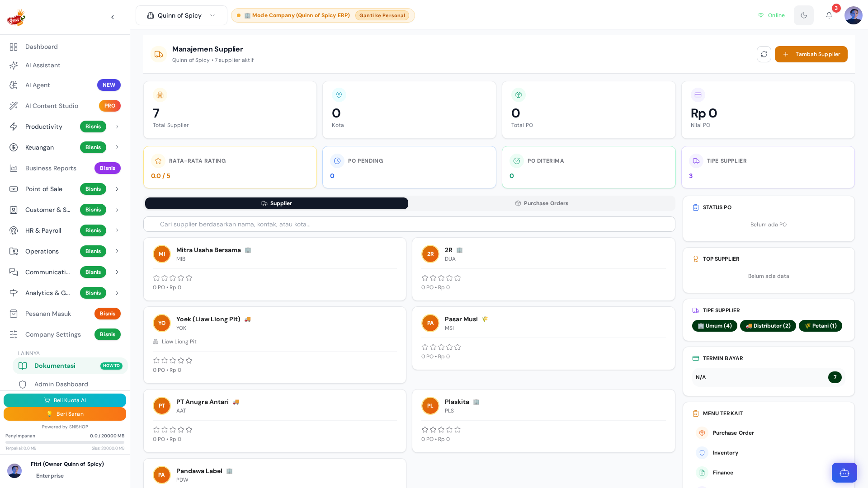The height and width of the screenshot is (488, 868).
Task: Click Ganti ke Personal mode button
Action: [382, 15]
